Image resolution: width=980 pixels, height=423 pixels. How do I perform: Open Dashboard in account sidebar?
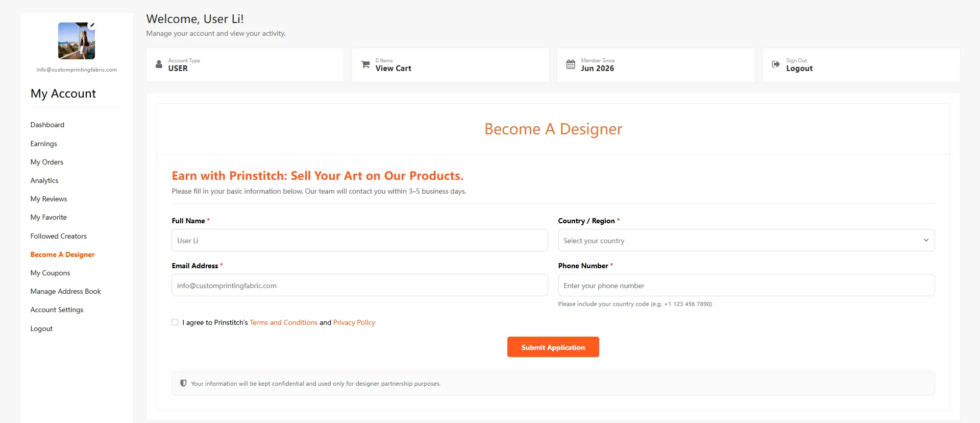(47, 125)
